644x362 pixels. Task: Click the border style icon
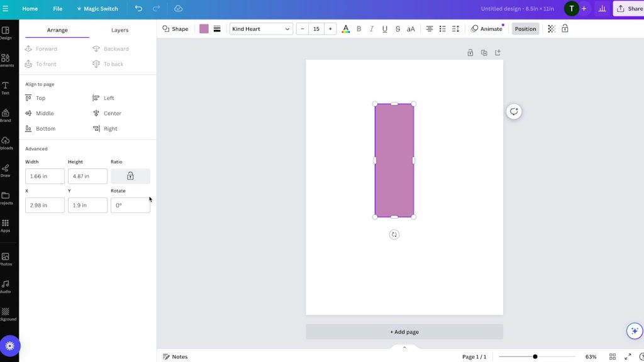point(217,29)
